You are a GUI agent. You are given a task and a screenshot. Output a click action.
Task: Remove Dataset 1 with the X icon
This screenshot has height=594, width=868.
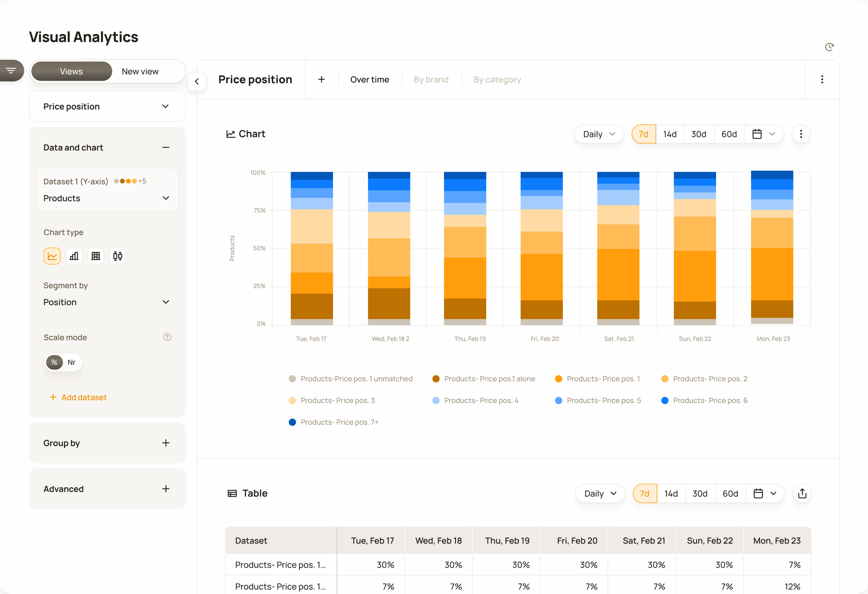pyautogui.click(x=166, y=181)
